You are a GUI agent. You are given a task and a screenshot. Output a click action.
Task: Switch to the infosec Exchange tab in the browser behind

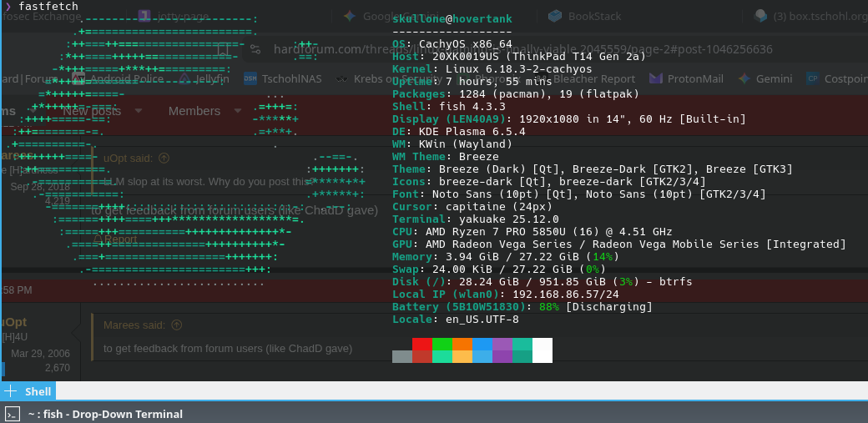click(x=42, y=16)
